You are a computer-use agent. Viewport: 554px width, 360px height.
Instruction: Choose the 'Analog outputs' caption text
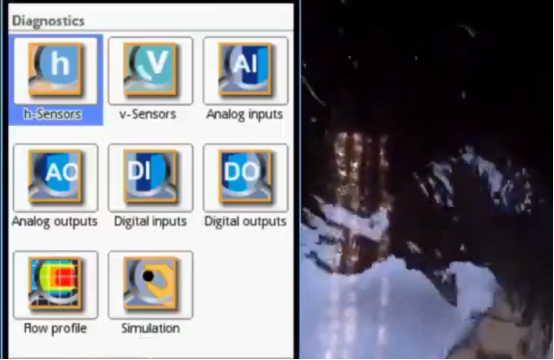[55, 222]
